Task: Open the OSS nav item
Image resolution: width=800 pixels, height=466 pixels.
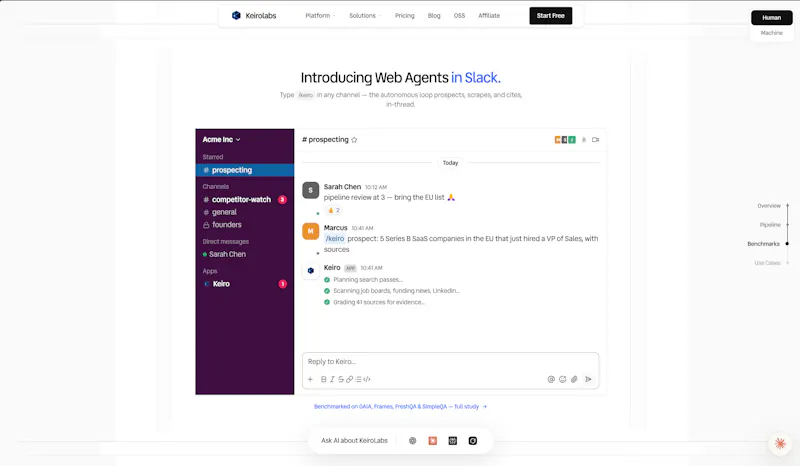Action: [x=459, y=16]
